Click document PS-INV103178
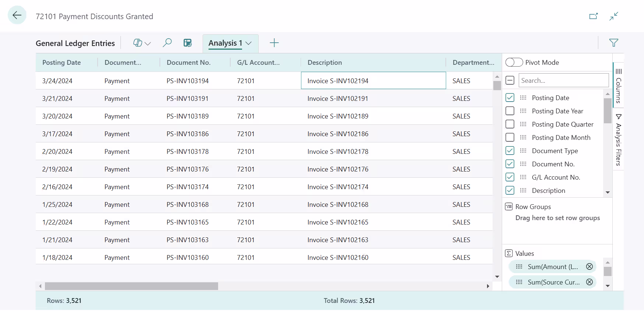Image resolution: width=644 pixels, height=311 pixels. (188, 152)
